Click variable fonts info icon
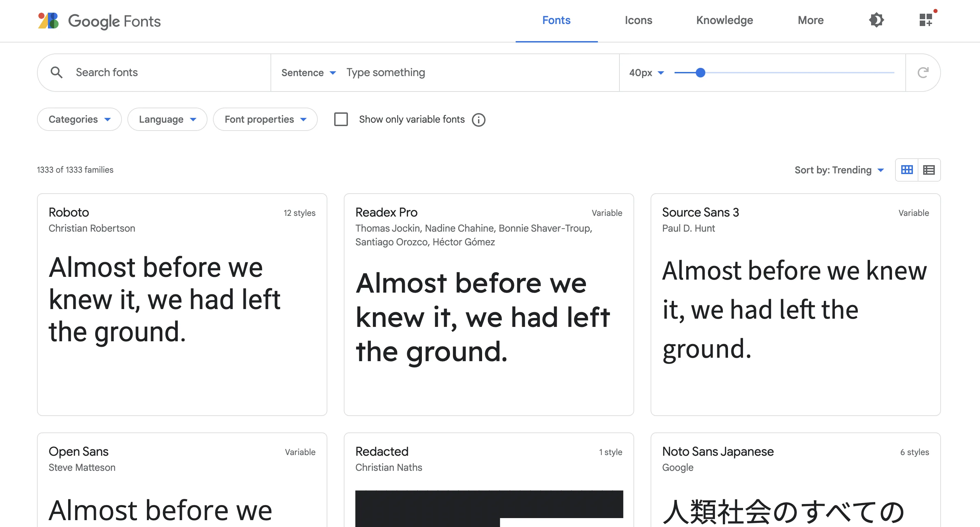 click(479, 120)
